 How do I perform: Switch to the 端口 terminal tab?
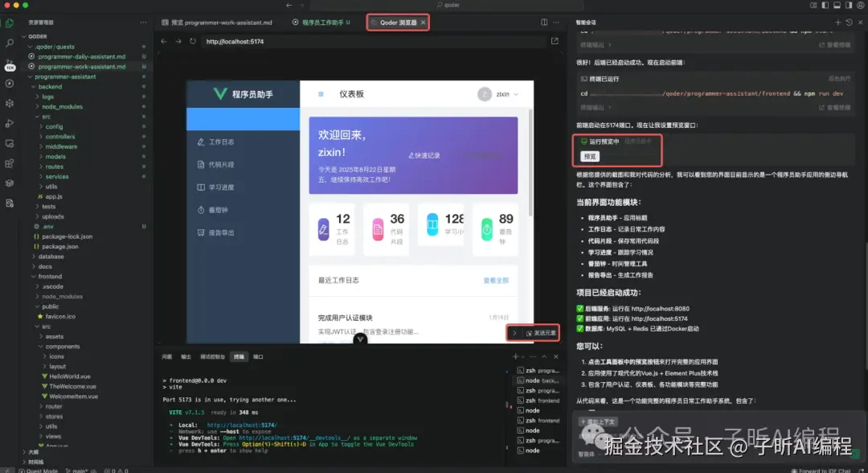tap(257, 356)
